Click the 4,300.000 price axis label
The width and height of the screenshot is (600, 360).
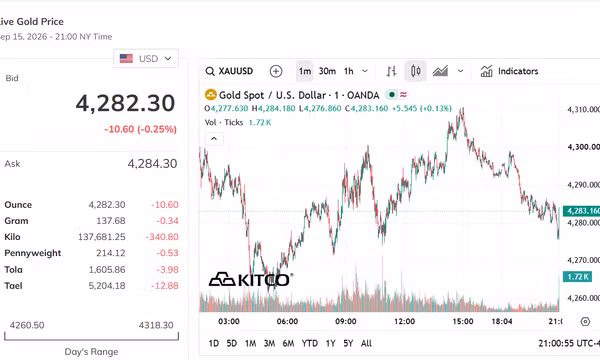[x=584, y=147]
